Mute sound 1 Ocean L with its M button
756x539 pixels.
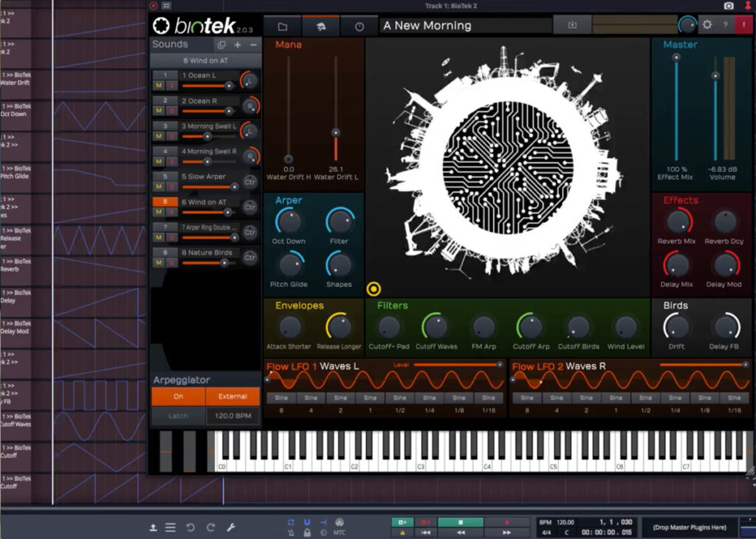pos(160,83)
